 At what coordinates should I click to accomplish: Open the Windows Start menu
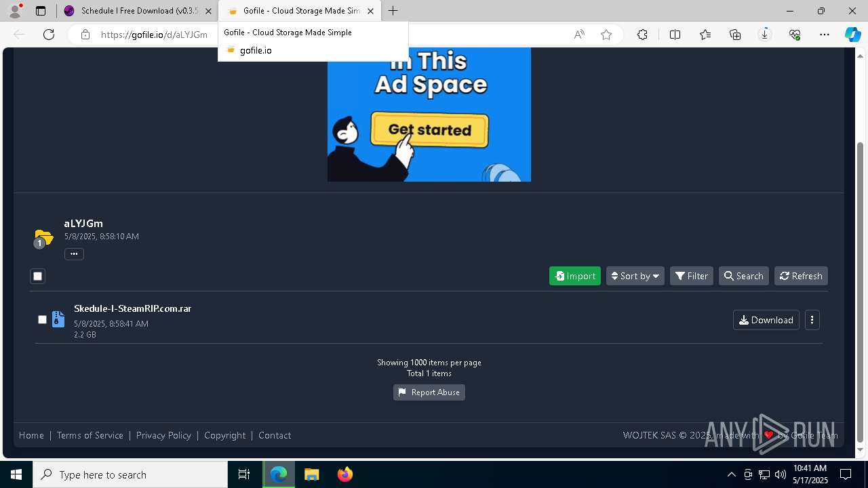16,474
